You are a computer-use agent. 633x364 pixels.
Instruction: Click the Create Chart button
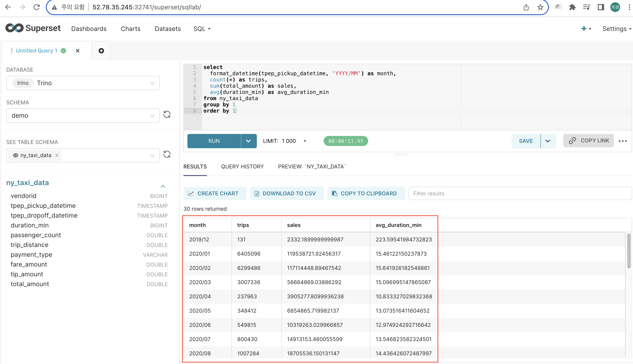[x=215, y=193]
